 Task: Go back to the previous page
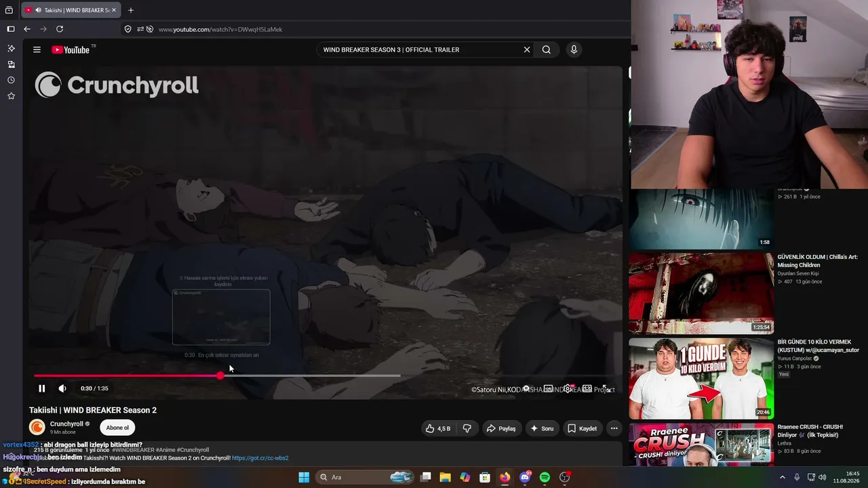tap(27, 29)
